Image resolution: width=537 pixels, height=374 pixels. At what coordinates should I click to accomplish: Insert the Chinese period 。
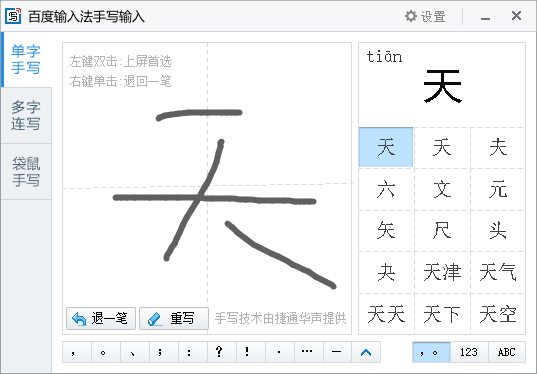click(106, 352)
